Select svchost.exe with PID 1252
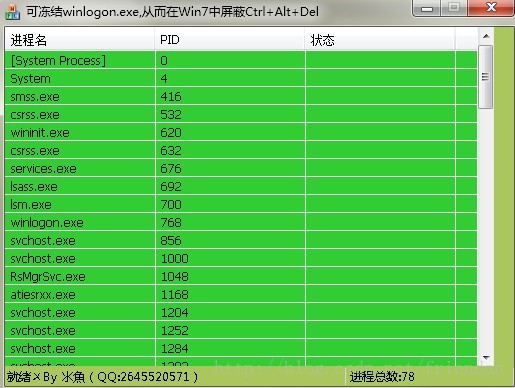This screenshot has width=515, height=388. [241, 330]
